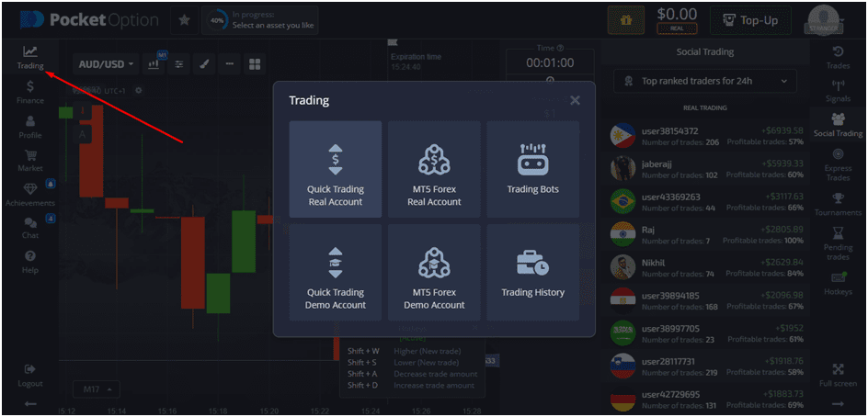This screenshot has width=868, height=417.
Task: Click the 00:01:00 time field
Action: (x=550, y=63)
